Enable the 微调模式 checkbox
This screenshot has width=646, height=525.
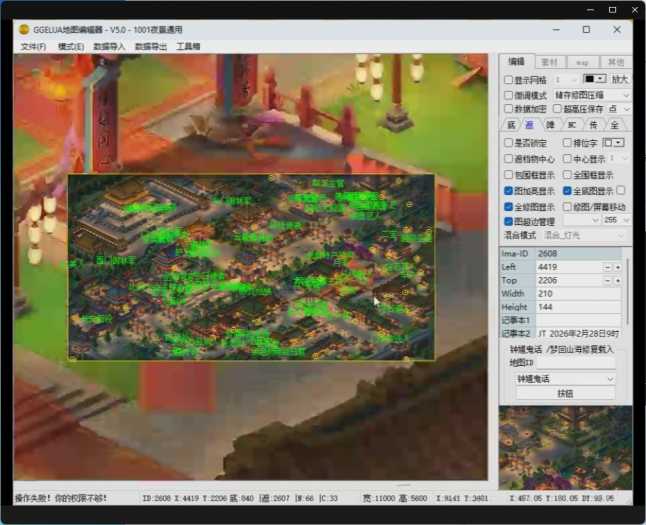(x=508, y=95)
